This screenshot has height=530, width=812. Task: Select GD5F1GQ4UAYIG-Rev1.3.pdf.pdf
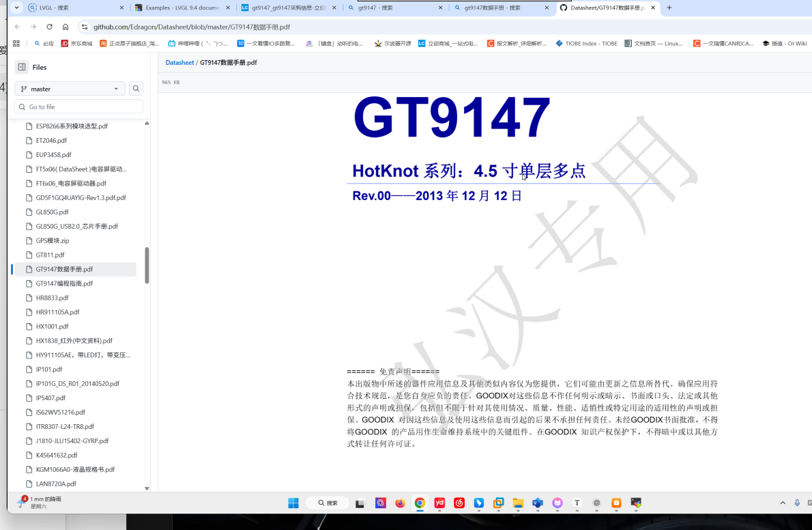pos(81,197)
